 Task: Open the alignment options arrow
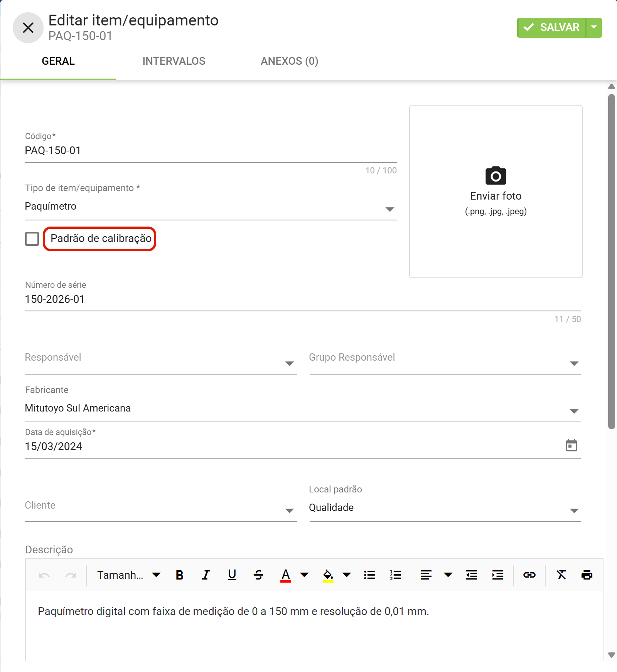click(448, 575)
